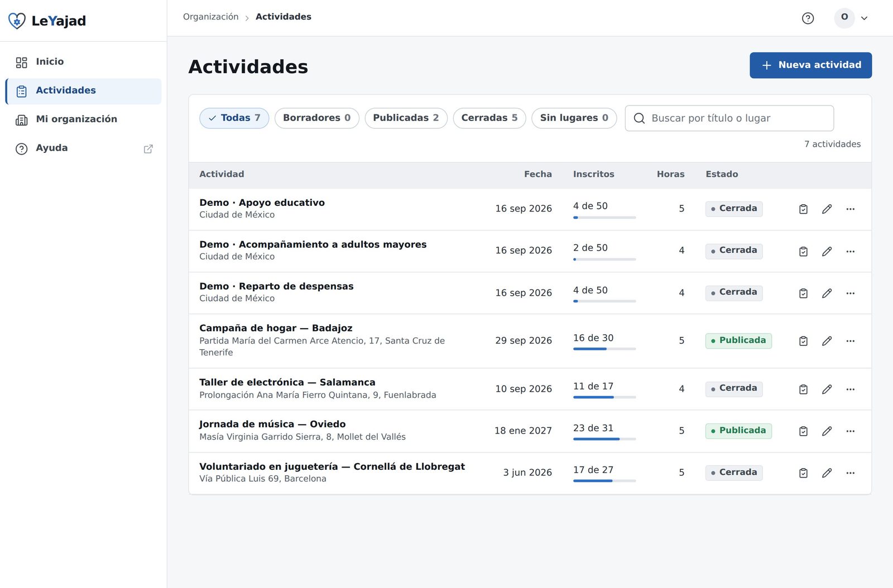The width and height of the screenshot is (893, 588).
Task: Click pencil icon for Reparto de despensas
Action: coord(827,293)
